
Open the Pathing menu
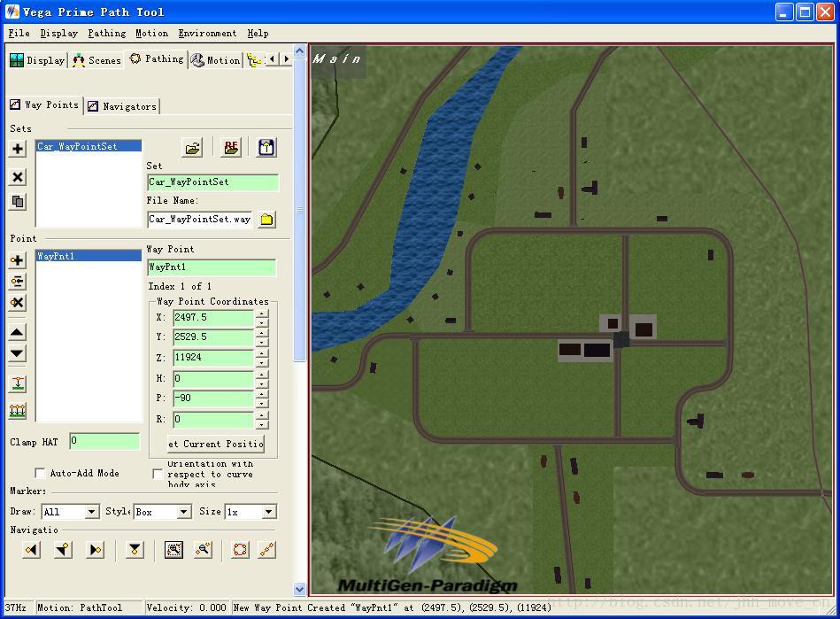(x=107, y=34)
